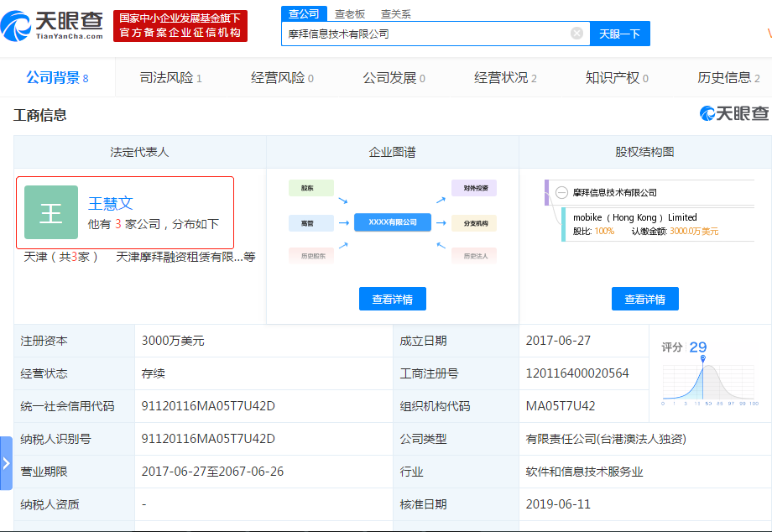Select the 查老板 search tab
Image resolution: width=772 pixels, height=532 pixels.
point(350,13)
